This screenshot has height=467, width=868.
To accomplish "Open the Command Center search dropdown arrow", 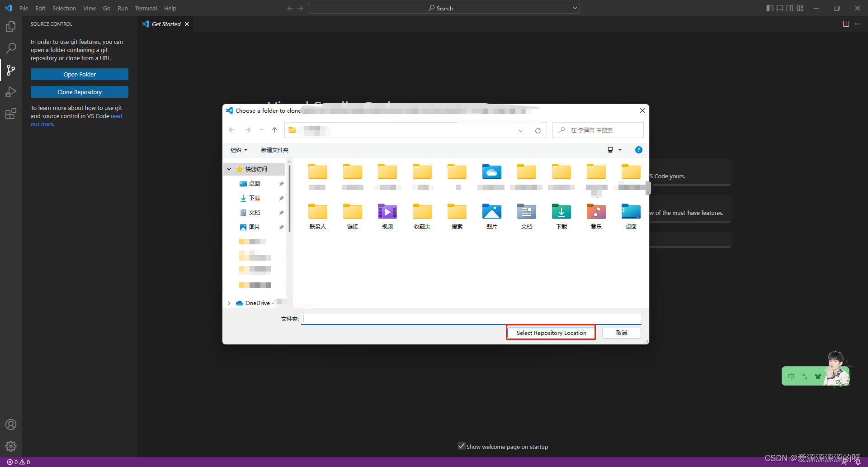I will 575,8.
